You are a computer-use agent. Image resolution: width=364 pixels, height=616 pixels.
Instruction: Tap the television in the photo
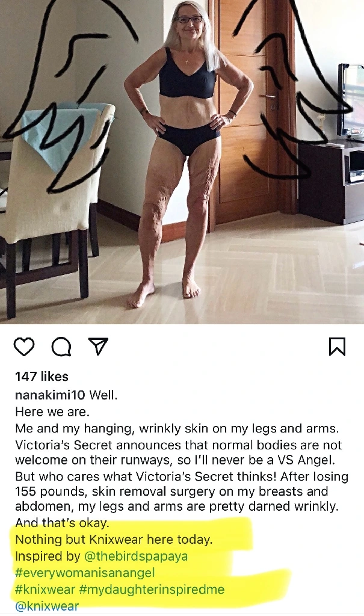pyautogui.click(x=350, y=100)
